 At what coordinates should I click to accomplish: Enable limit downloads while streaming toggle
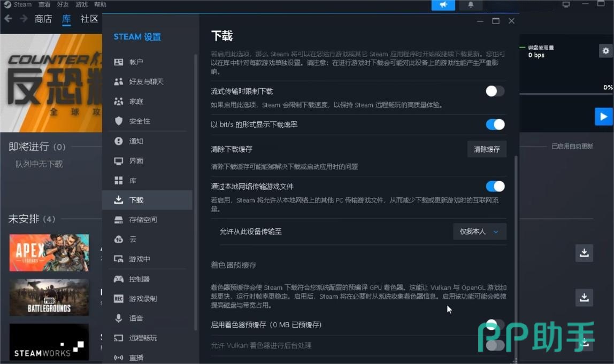[495, 91]
